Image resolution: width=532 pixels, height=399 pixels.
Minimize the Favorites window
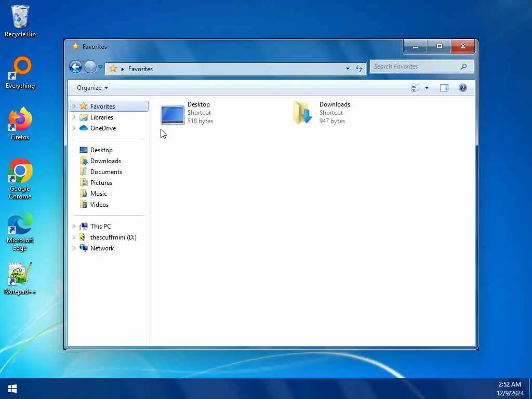tap(415, 46)
